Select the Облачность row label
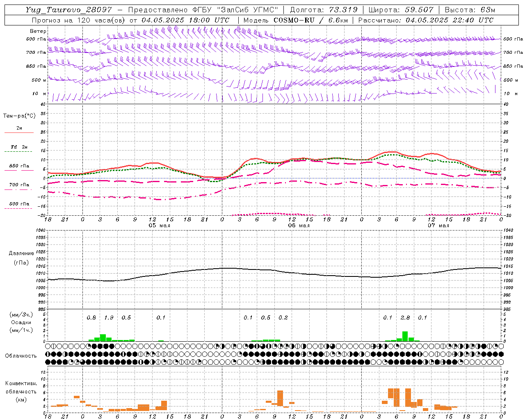Viewport: 525px width, 420px height. (21, 356)
